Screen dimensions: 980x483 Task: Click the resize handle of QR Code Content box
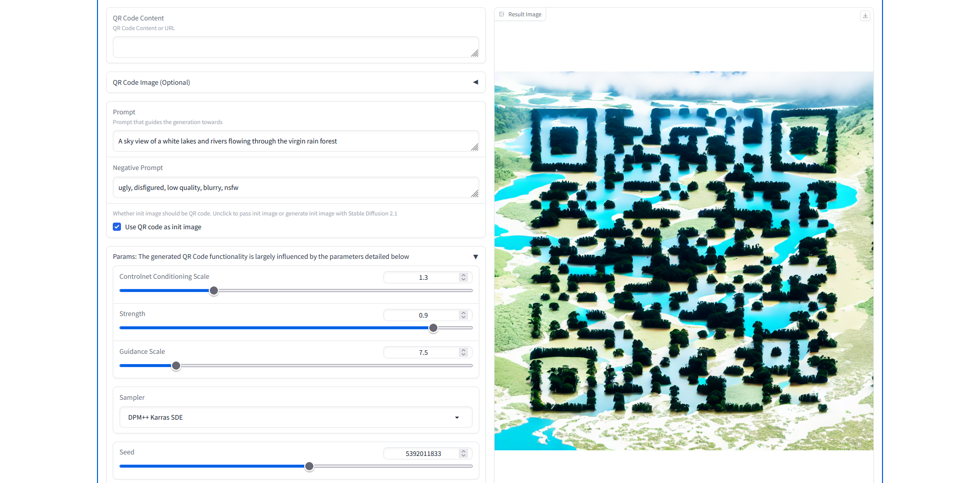pos(475,53)
